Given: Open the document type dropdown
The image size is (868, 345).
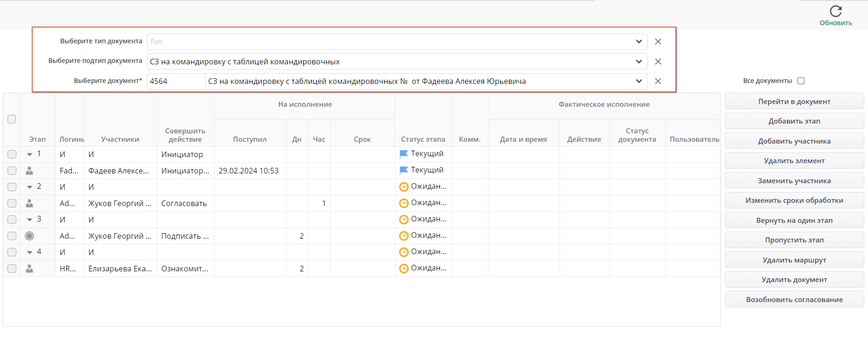Looking at the screenshot, I should coord(639,41).
